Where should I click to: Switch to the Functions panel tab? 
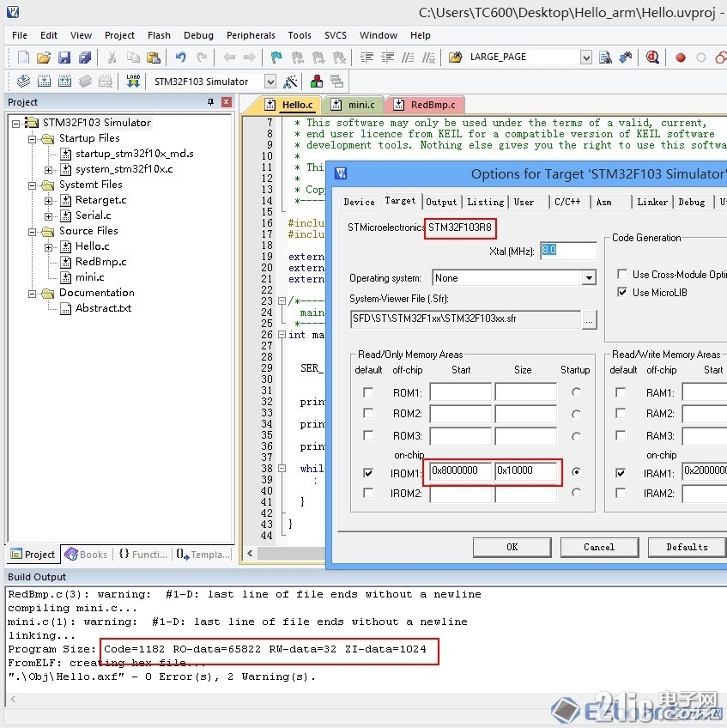pyautogui.click(x=143, y=554)
